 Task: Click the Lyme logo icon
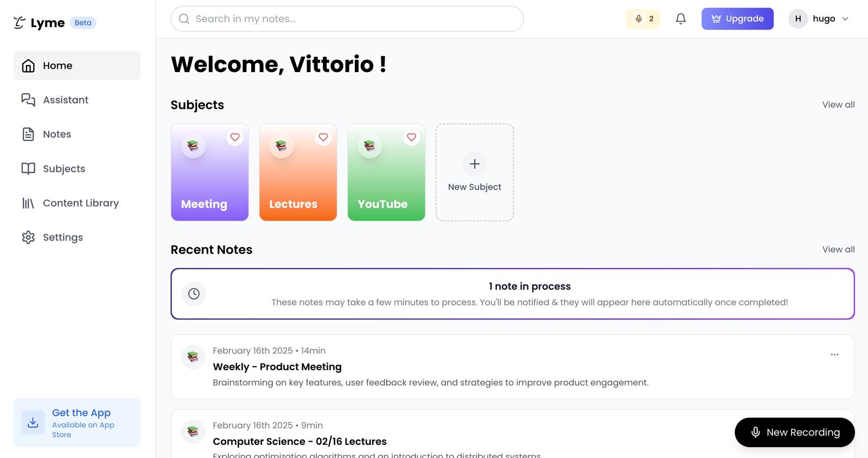click(20, 23)
